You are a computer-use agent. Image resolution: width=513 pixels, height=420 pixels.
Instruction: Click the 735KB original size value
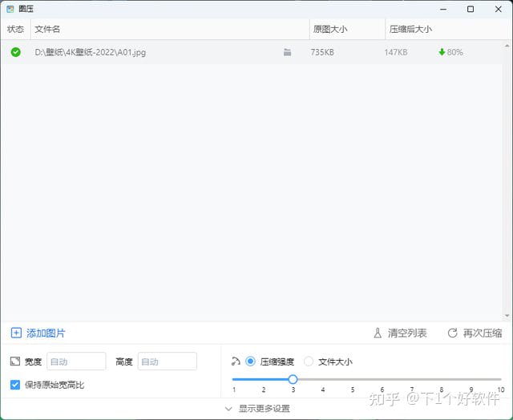pos(322,52)
